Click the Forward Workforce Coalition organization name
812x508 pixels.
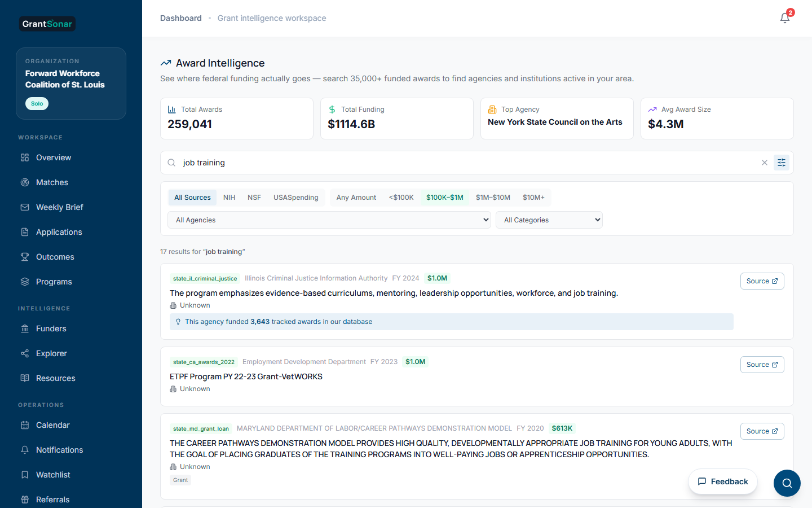point(65,79)
